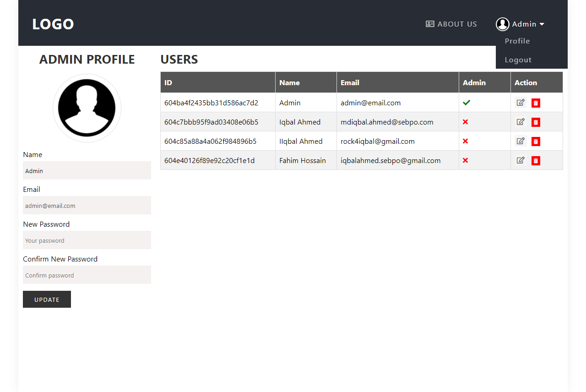Click the contact card icon beside ABOUT US
586x392 pixels.
[x=429, y=24]
